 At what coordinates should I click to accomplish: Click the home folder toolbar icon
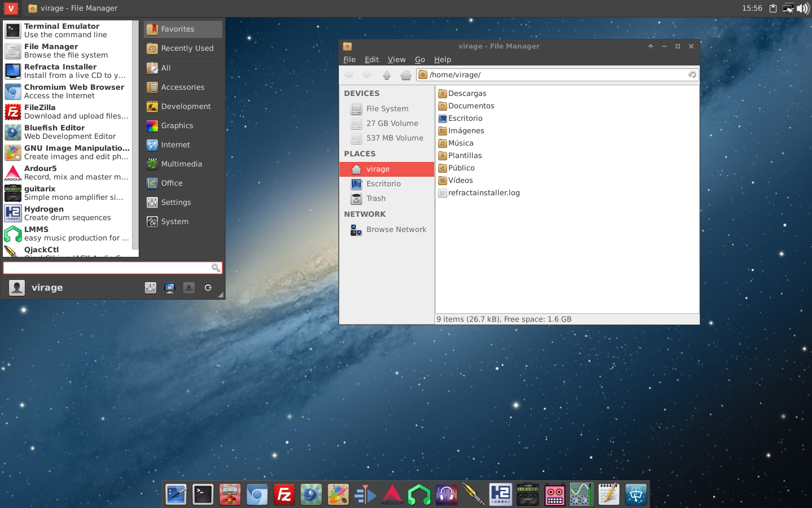pyautogui.click(x=405, y=75)
